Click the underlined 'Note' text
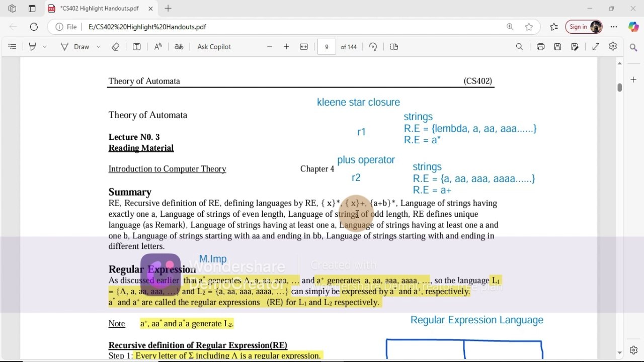Image resolution: width=644 pixels, height=362 pixels. coord(117,324)
